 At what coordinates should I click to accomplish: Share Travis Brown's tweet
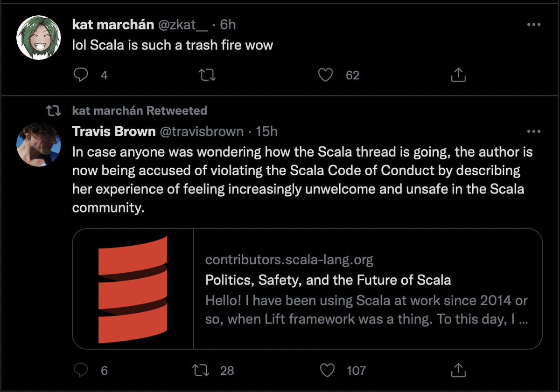coord(458,370)
